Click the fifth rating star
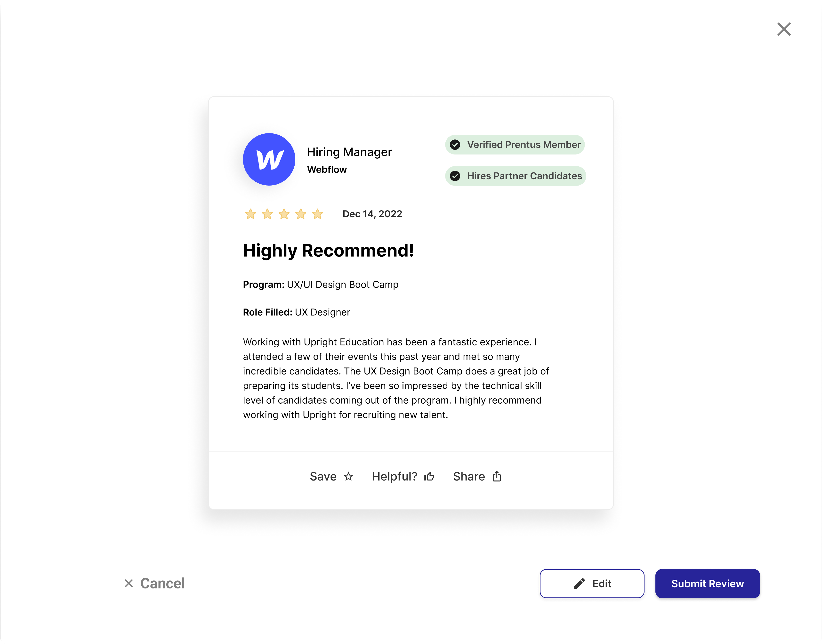Screen dimensions: 822x644 (317, 214)
